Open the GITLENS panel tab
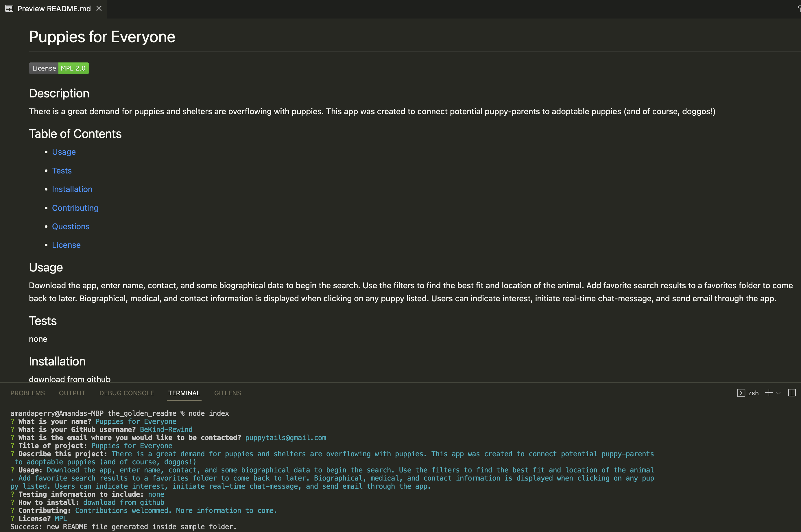 click(227, 393)
